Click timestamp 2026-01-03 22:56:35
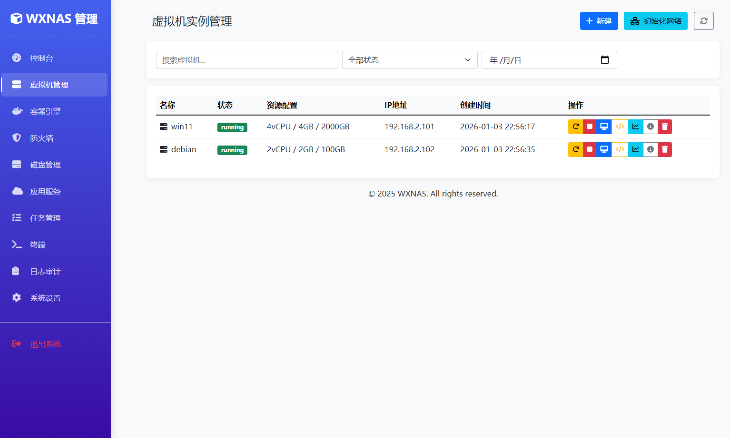 [x=497, y=149]
